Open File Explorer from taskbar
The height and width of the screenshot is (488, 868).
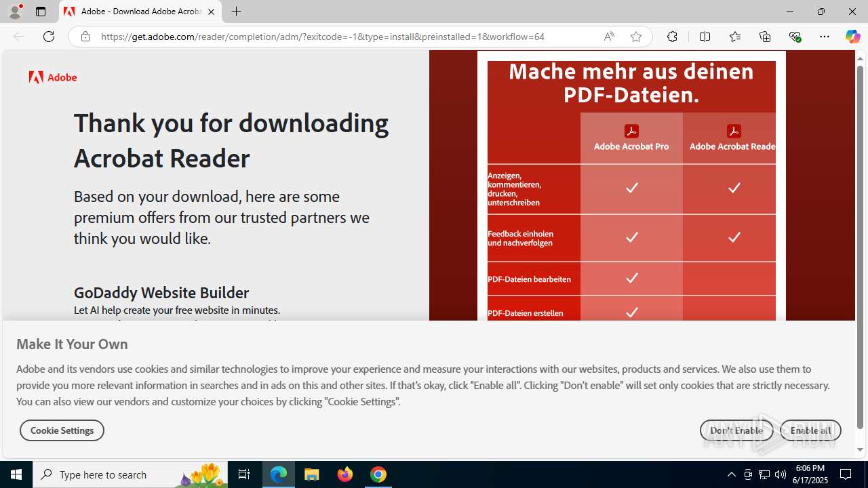[312, 474]
